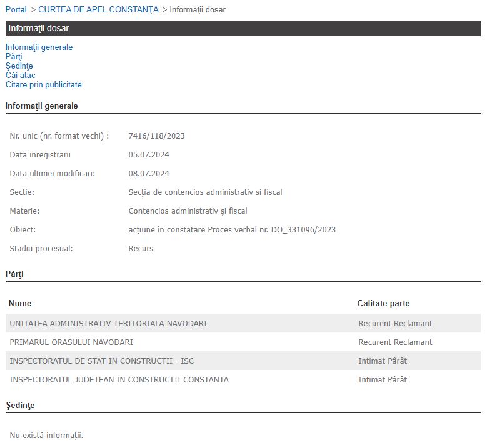This screenshot has height=448, width=502.
Task: Click registration date 05.07.2024
Action: [149, 154]
